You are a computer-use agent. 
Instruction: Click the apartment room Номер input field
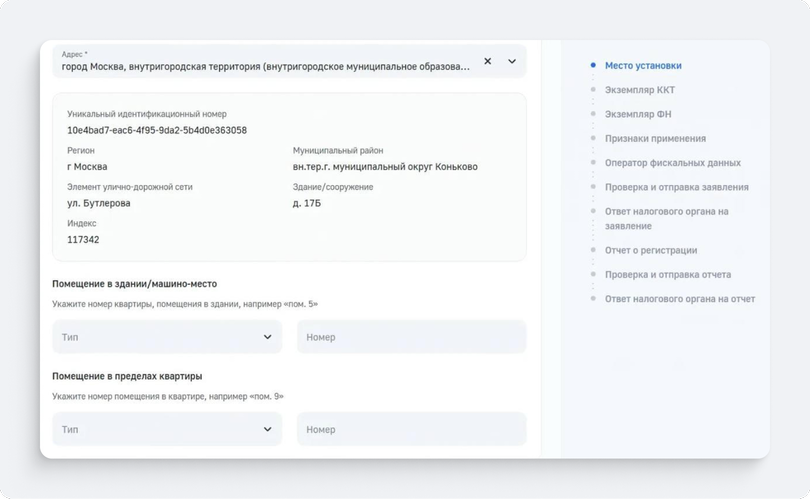pyautogui.click(x=411, y=429)
